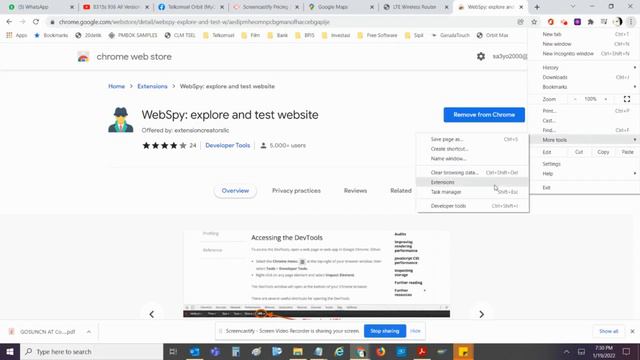
Task: Bookmark this page with the star icon
Action: click(x=534, y=22)
